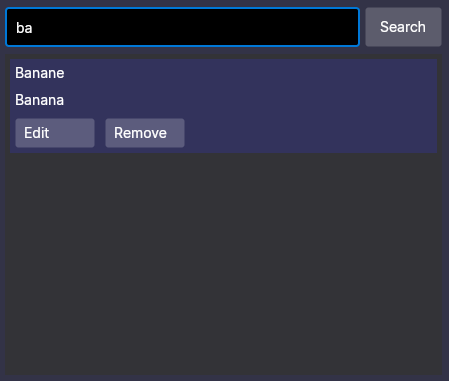Click the Search button
This screenshot has width=449, height=381.
pyautogui.click(x=403, y=27)
